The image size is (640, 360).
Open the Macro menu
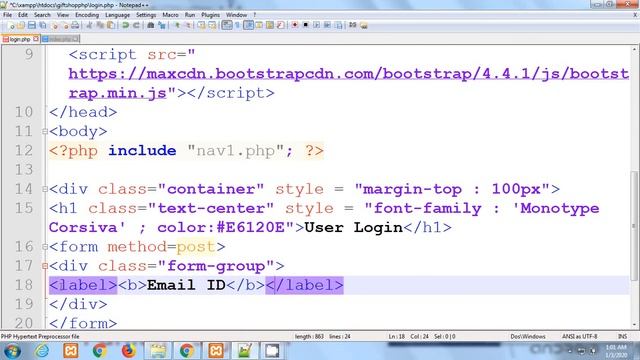pyautogui.click(x=171, y=15)
